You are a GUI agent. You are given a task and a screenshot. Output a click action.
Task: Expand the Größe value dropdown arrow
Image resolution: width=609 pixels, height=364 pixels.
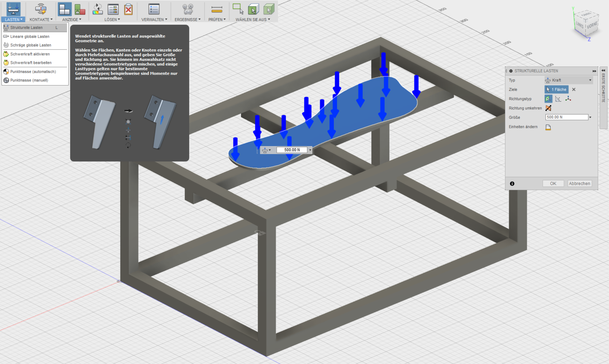590,117
